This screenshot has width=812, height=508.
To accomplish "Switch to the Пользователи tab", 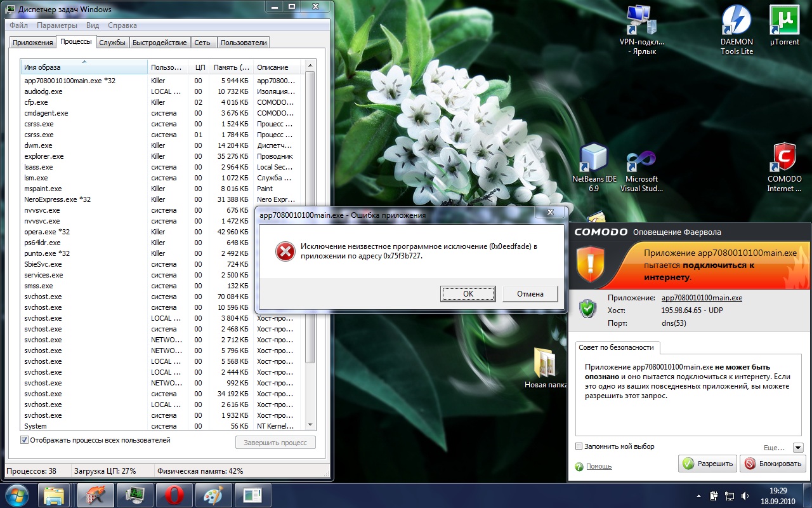I will (x=244, y=43).
